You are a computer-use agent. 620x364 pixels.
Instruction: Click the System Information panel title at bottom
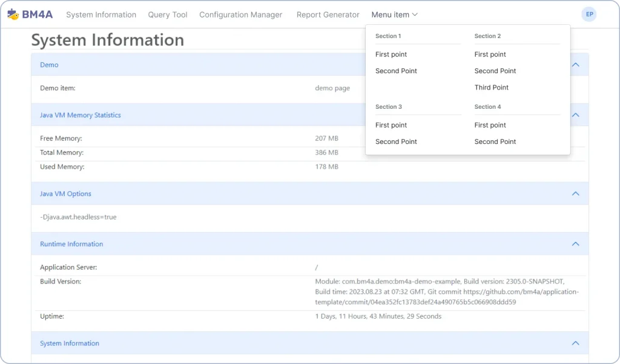[x=70, y=343]
